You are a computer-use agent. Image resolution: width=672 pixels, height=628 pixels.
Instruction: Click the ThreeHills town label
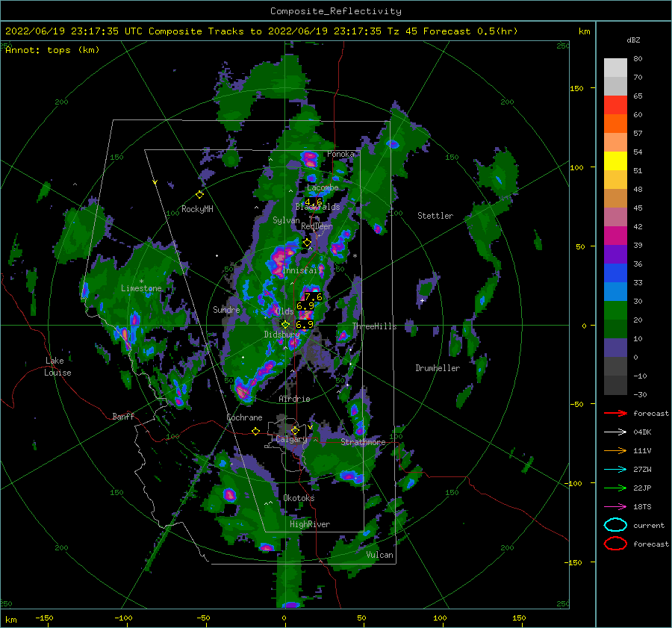(374, 326)
